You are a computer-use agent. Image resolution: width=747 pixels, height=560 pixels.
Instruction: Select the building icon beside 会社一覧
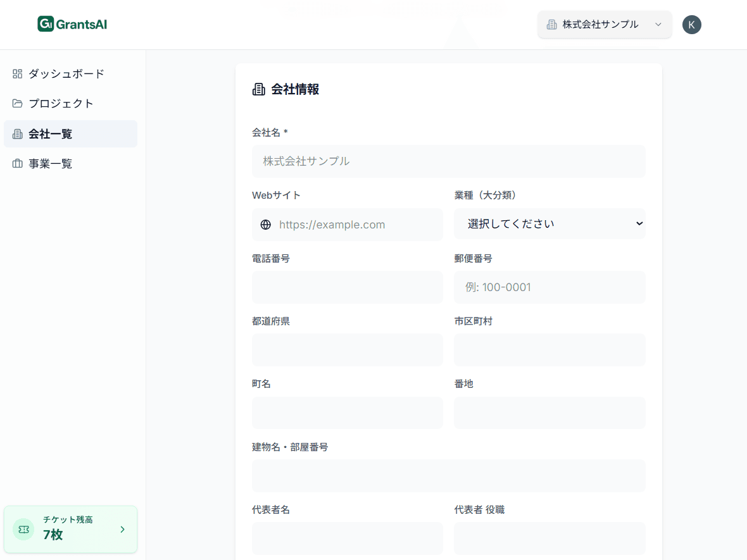pos(16,134)
